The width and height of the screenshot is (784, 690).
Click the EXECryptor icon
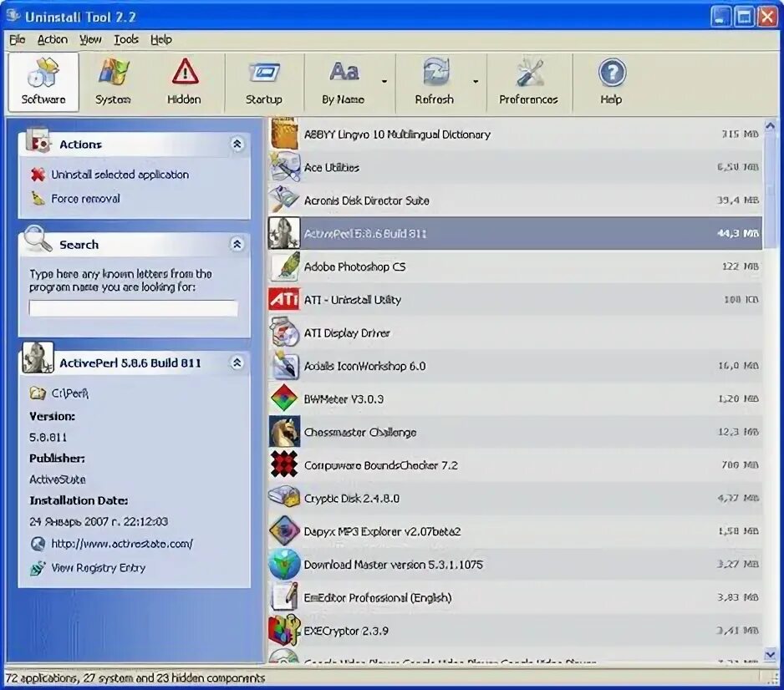pyautogui.click(x=284, y=630)
